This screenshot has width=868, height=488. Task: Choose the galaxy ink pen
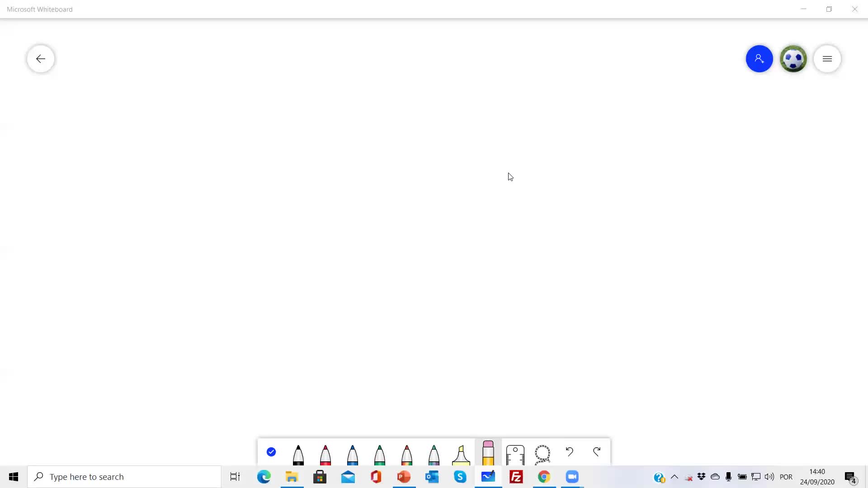(x=434, y=454)
